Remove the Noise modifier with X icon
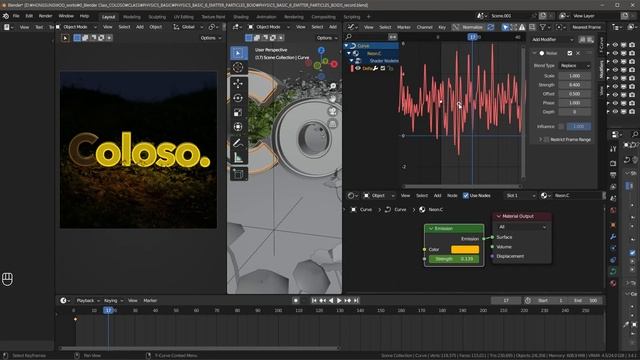640x360 pixels. click(578, 53)
